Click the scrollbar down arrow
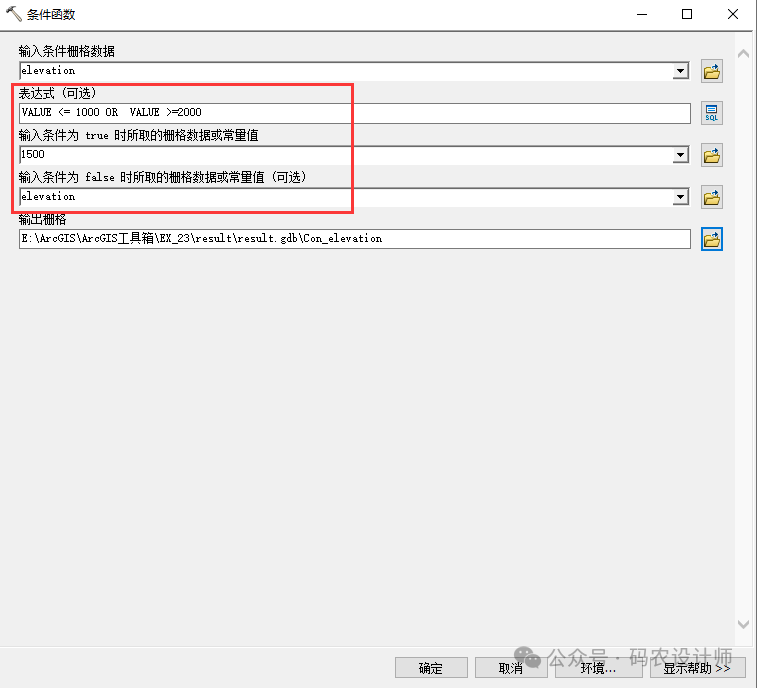This screenshot has height=688, width=757. click(743, 622)
